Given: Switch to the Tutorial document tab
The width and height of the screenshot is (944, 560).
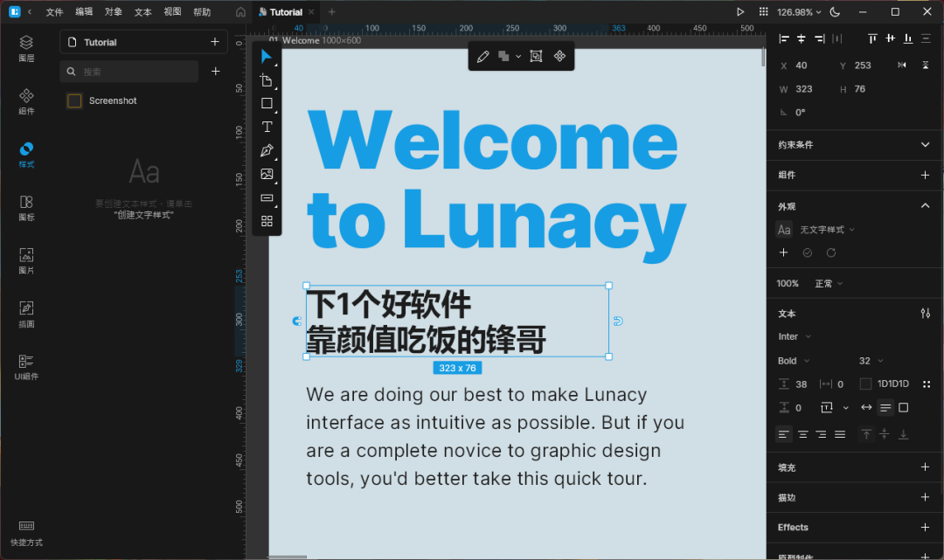Looking at the screenshot, I should pos(285,12).
